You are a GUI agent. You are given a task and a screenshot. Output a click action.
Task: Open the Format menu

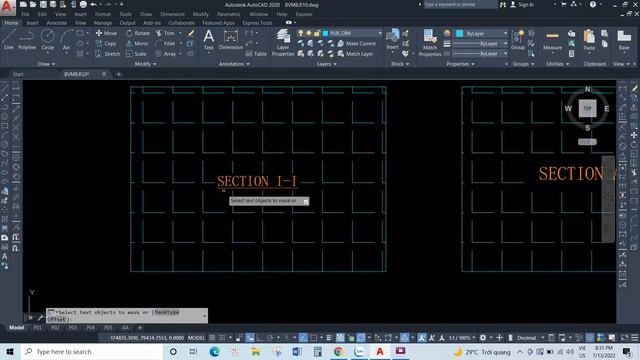pos(103,14)
